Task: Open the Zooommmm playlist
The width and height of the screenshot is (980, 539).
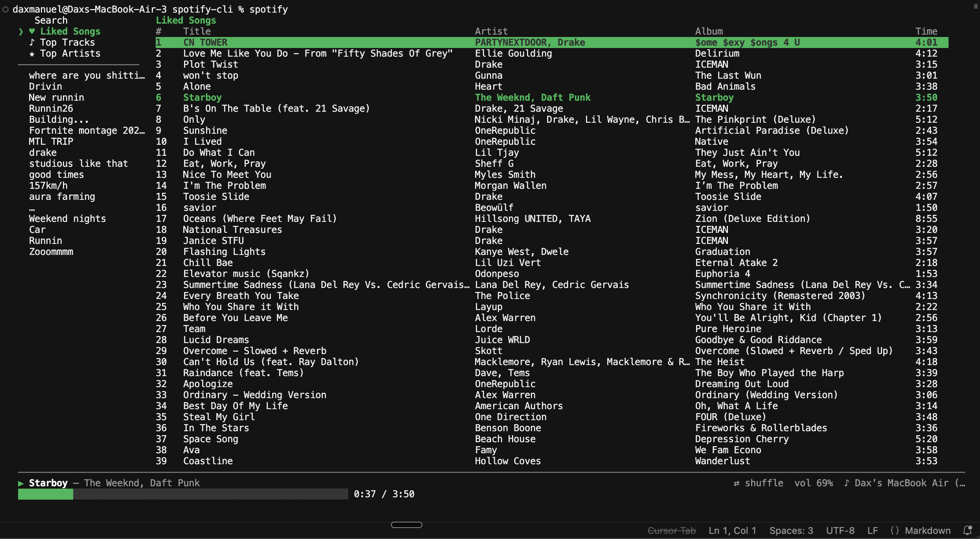Action: click(x=51, y=252)
